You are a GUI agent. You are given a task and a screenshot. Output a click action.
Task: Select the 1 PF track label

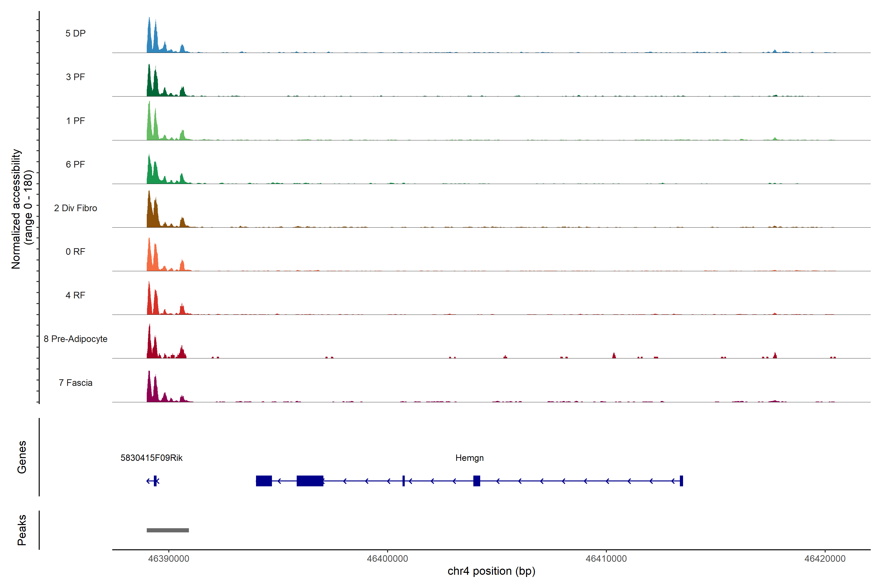(x=75, y=121)
